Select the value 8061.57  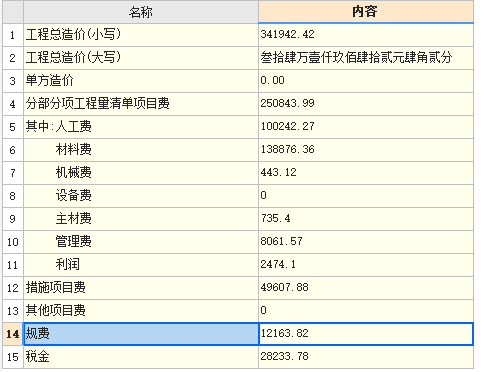pos(366,242)
